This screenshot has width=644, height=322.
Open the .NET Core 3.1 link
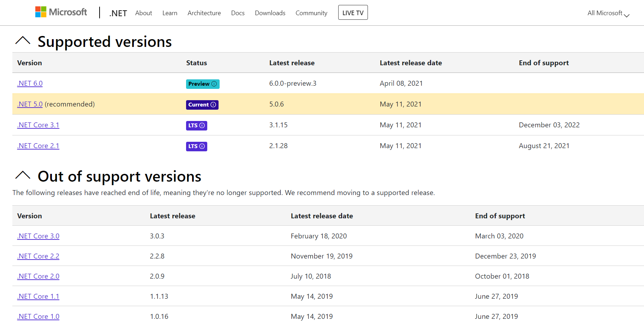click(x=38, y=125)
